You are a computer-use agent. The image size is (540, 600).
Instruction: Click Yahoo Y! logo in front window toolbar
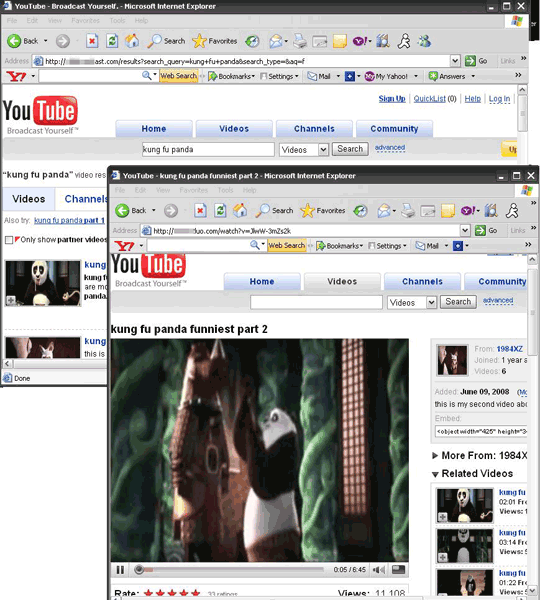[x=124, y=246]
